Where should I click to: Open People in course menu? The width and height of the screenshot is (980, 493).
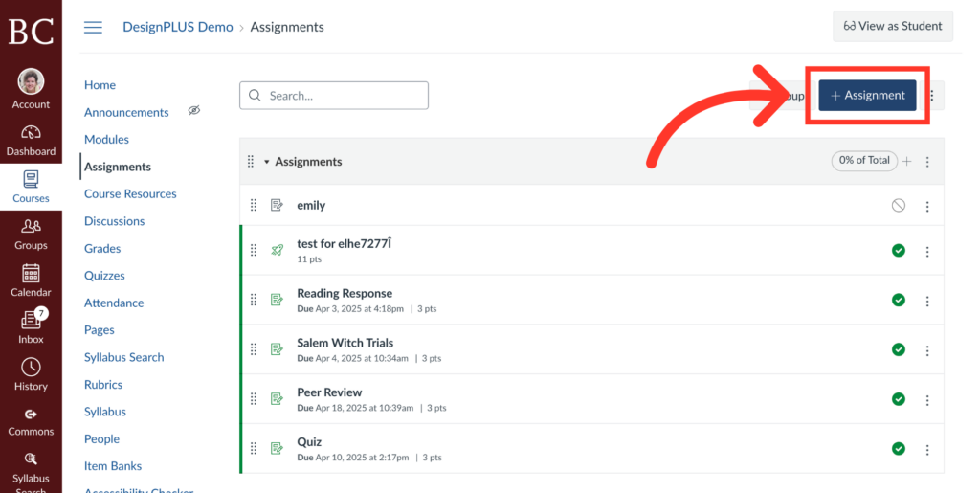(101, 438)
